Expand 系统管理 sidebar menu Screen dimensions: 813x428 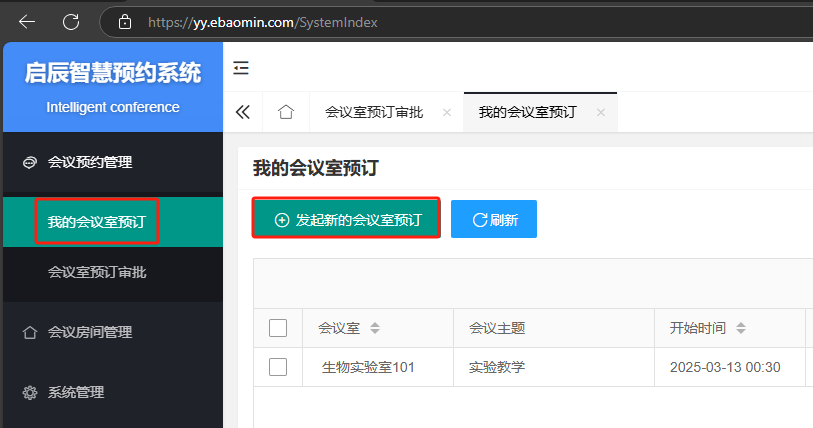(x=76, y=392)
